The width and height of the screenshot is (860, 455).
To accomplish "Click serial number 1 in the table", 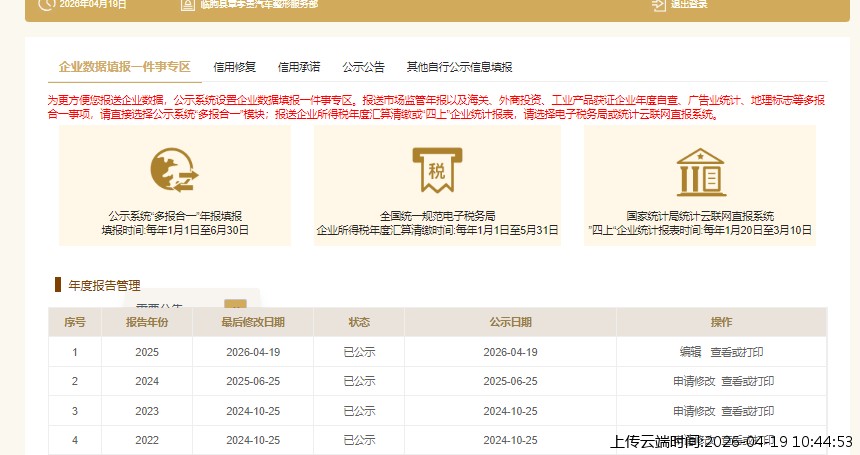I will [x=75, y=352].
